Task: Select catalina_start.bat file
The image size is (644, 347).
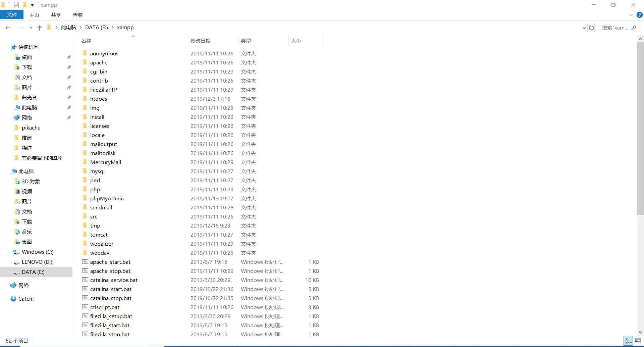Action: point(111,289)
